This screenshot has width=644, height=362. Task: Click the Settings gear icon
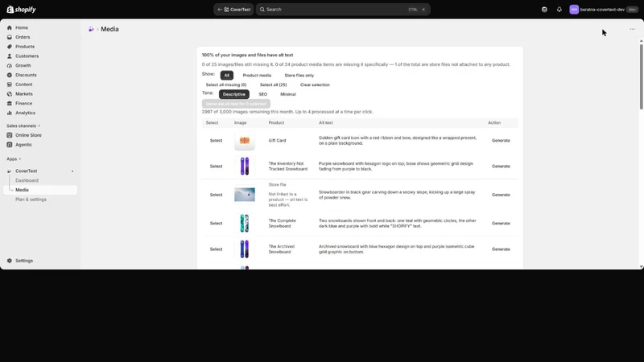point(10,261)
